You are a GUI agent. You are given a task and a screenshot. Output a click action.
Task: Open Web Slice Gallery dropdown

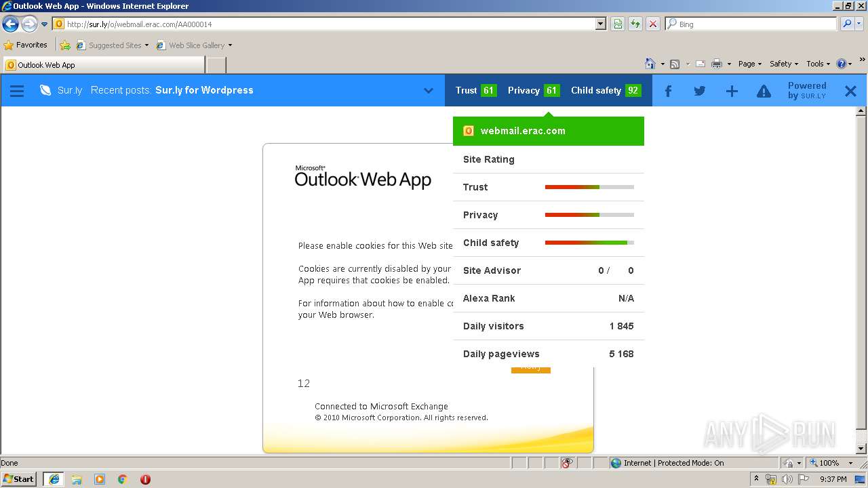(x=194, y=45)
